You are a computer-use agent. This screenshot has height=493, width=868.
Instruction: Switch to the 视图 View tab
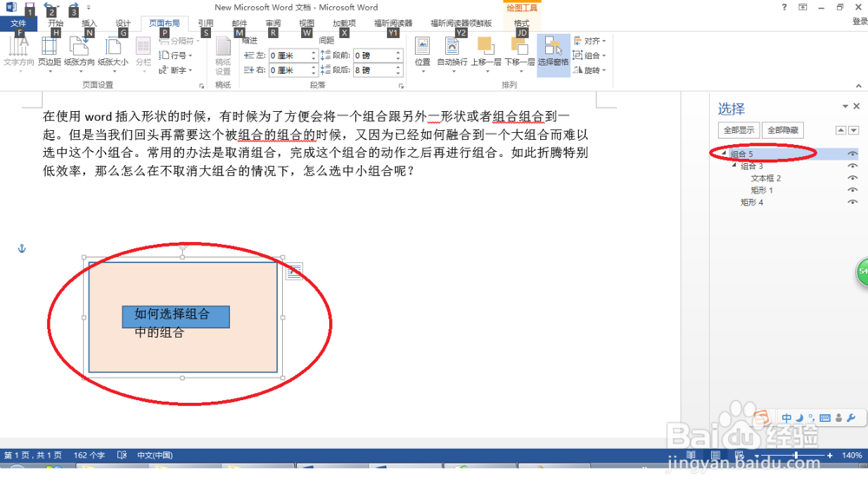pos(306,23)
